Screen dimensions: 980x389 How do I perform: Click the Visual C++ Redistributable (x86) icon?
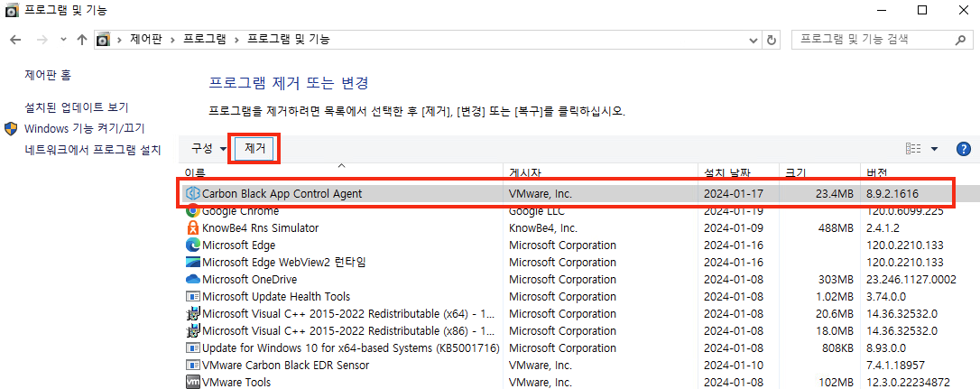[x=193, y=330]
